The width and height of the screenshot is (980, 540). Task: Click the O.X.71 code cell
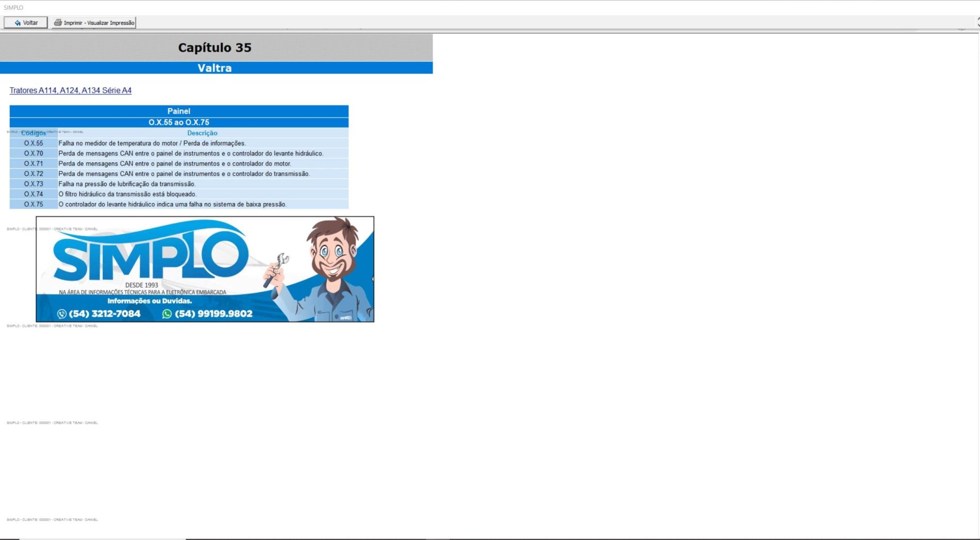point(34,163)
